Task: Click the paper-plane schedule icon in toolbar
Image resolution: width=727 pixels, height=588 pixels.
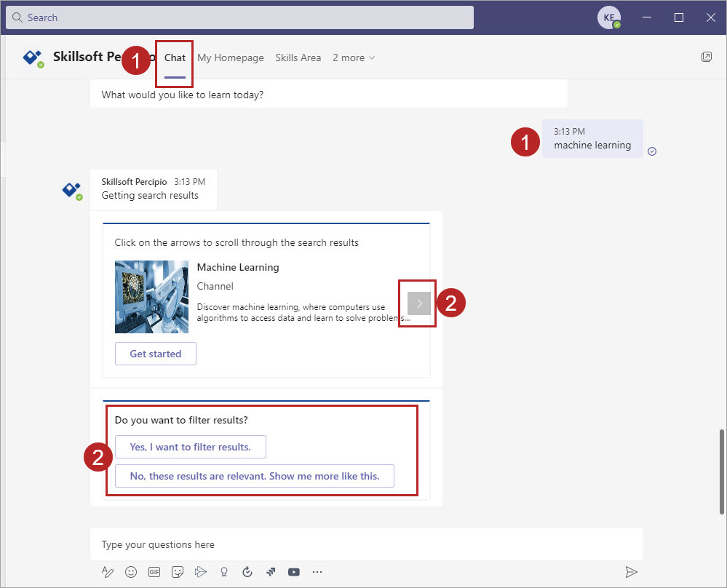Action: tap(201, 572)
